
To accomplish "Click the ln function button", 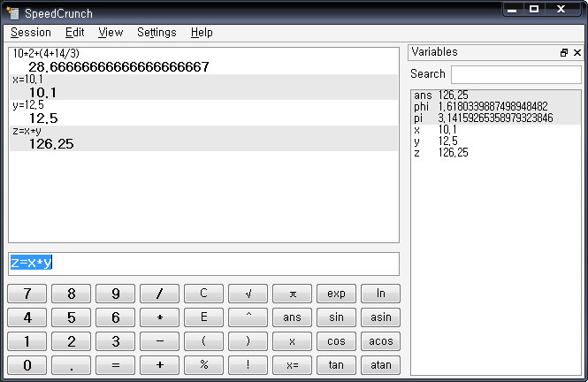I will [380, 294].
